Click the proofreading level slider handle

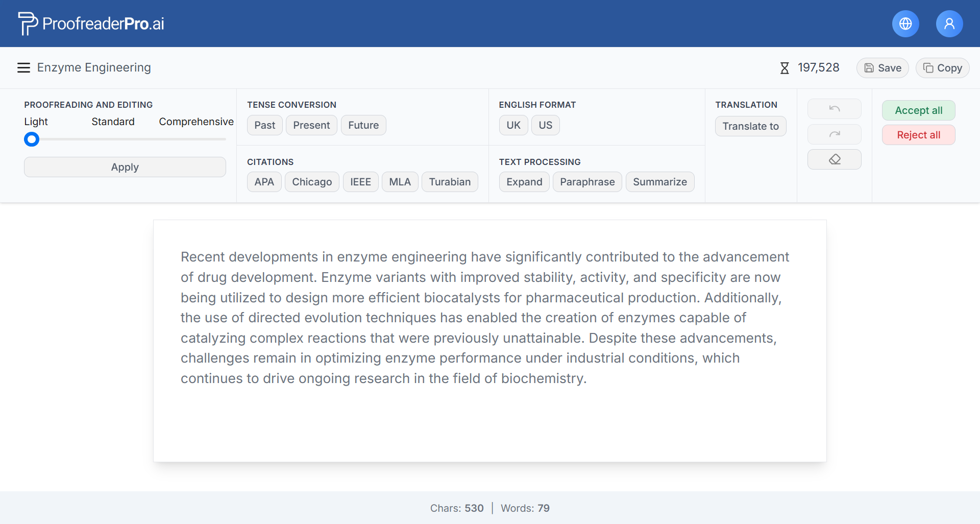pyautogui.click(x=32, y=139)
